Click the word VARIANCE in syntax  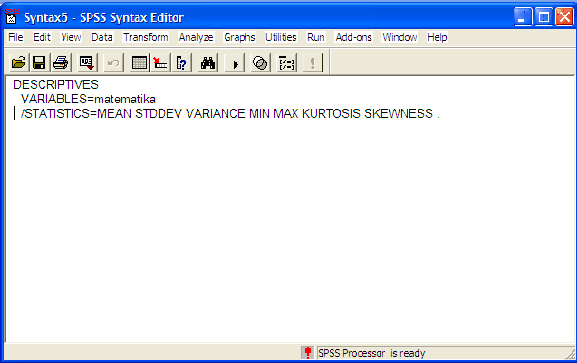[216, 114]
